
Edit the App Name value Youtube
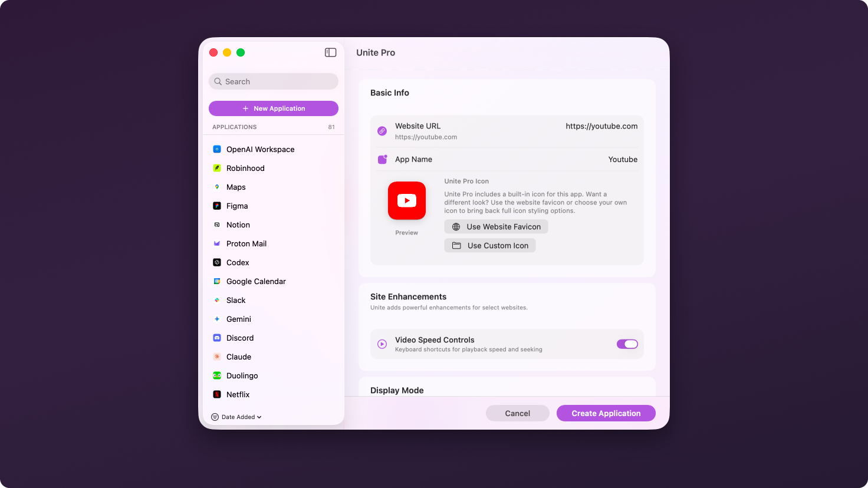[623, 160]
